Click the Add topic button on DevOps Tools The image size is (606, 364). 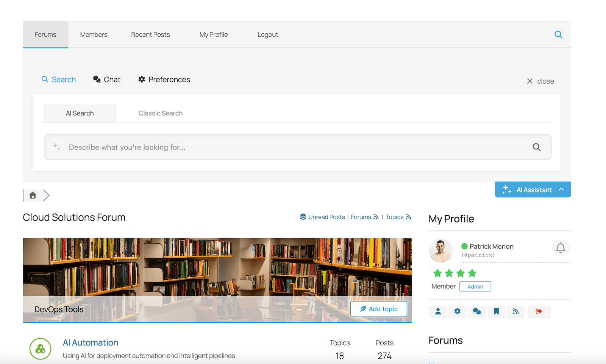coord(378,309)
